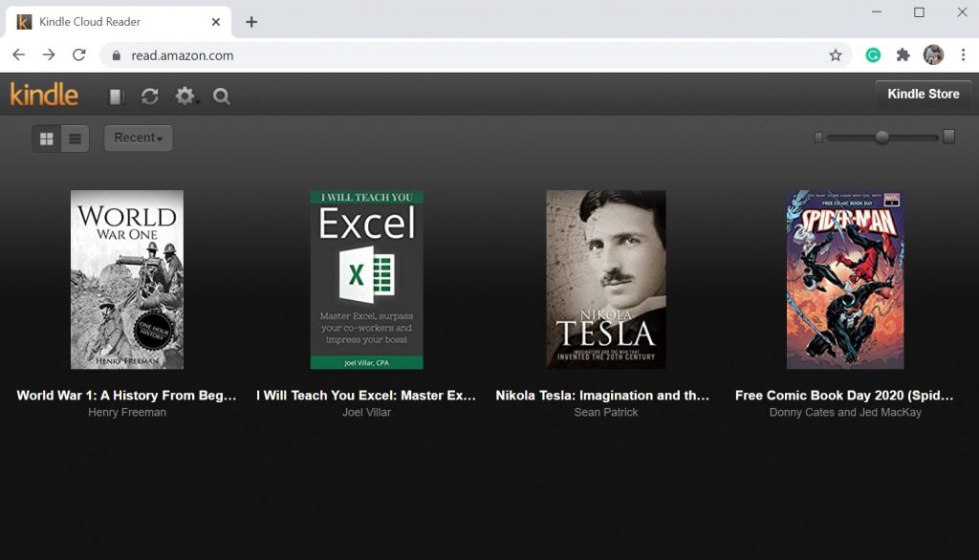Open a new browser tab
This screenshot has width=979, height=560.
coord(251,22)
